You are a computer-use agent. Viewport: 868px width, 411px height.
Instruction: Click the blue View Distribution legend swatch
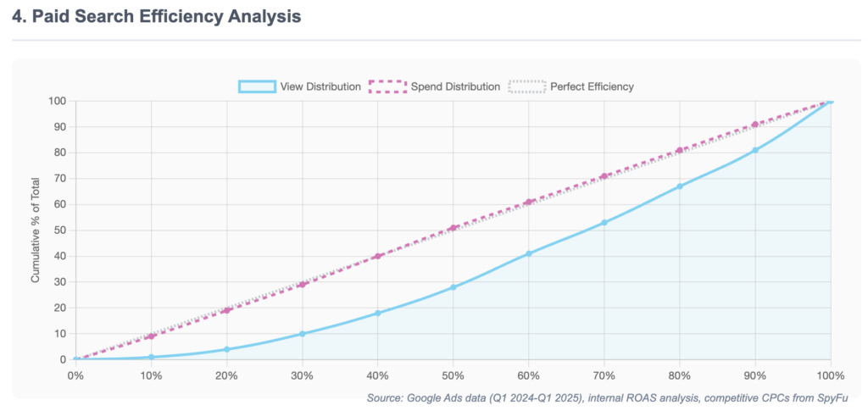click(257, 86)
